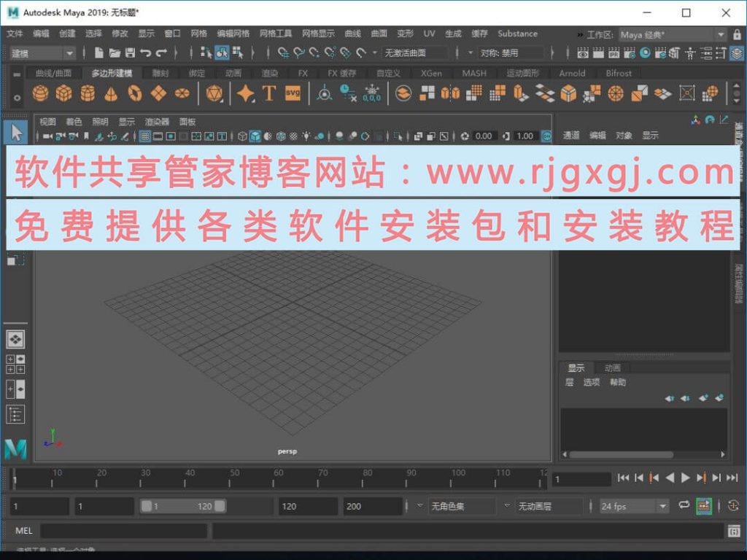Click the Undo arrow icon
This screenshot has width=747, height=560.
click(145, 52)
